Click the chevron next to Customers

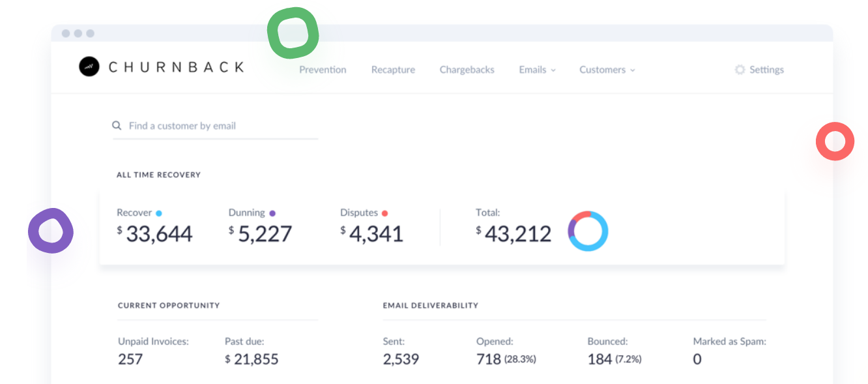[632, 70]
